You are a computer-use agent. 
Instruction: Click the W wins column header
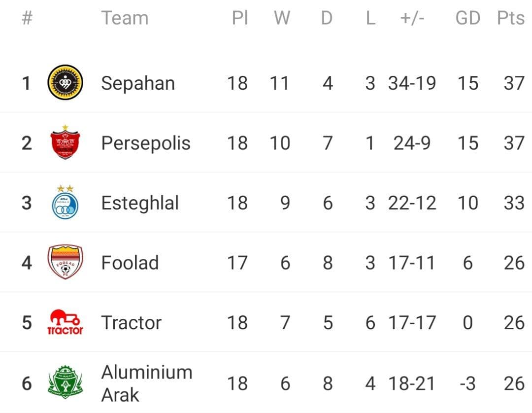coord(282,18)
